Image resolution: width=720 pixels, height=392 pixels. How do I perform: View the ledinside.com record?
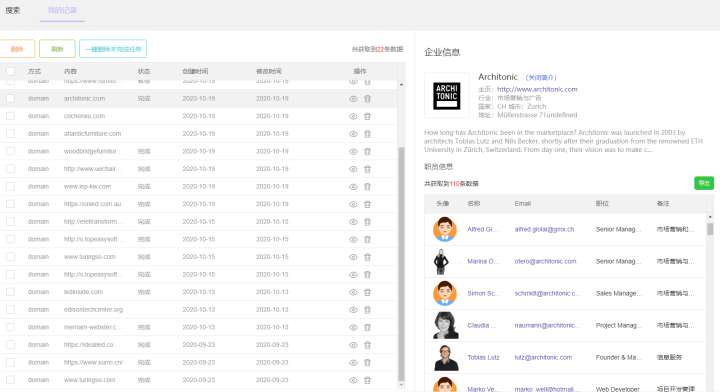click(x=353, y=292)
